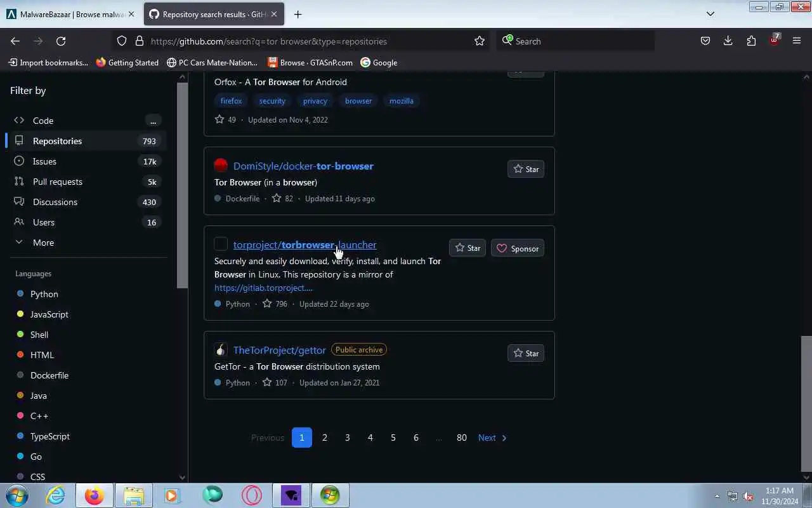Star the torproject/torbrowser-launcher repository
812x508 pixels.
468,248
